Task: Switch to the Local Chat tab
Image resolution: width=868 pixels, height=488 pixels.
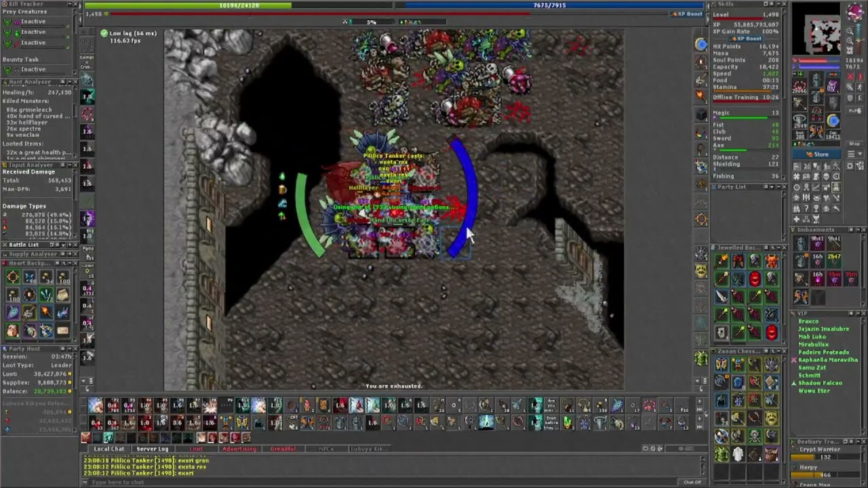Action: tap(109, 449)
